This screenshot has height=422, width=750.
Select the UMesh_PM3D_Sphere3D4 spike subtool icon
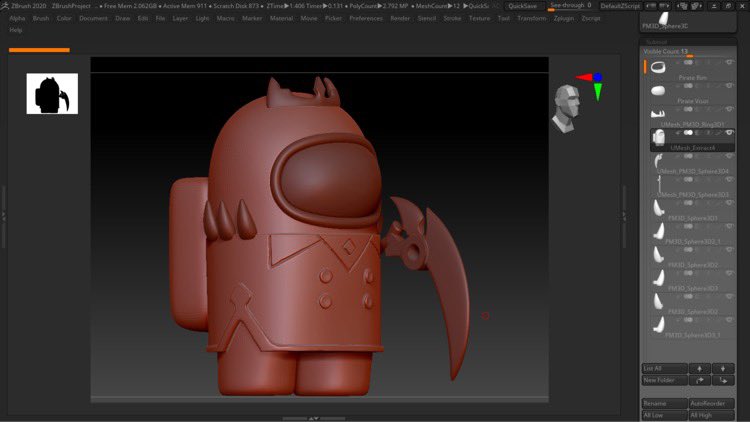(658, 160)
